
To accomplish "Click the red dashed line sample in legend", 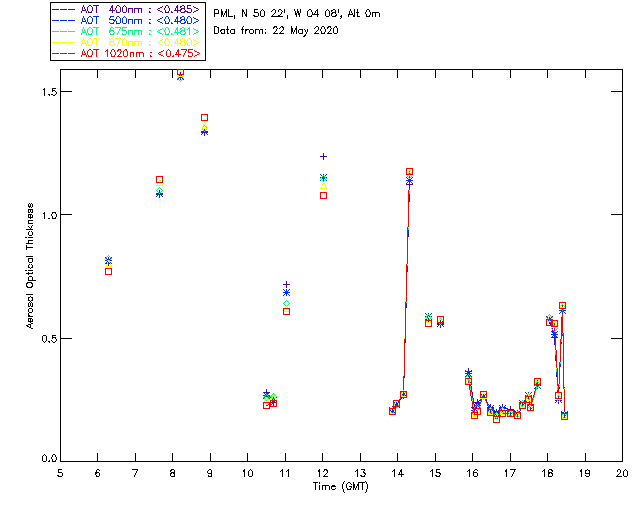I will (x=64, y=53).
